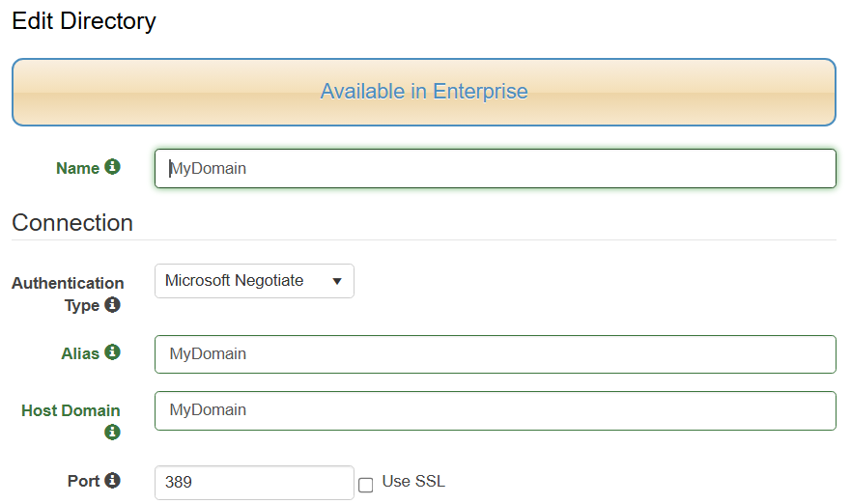Open the Microsoft Negotiate authentication dropdown
This screenshot has height=504, width=851.
[x=254, y=281]
